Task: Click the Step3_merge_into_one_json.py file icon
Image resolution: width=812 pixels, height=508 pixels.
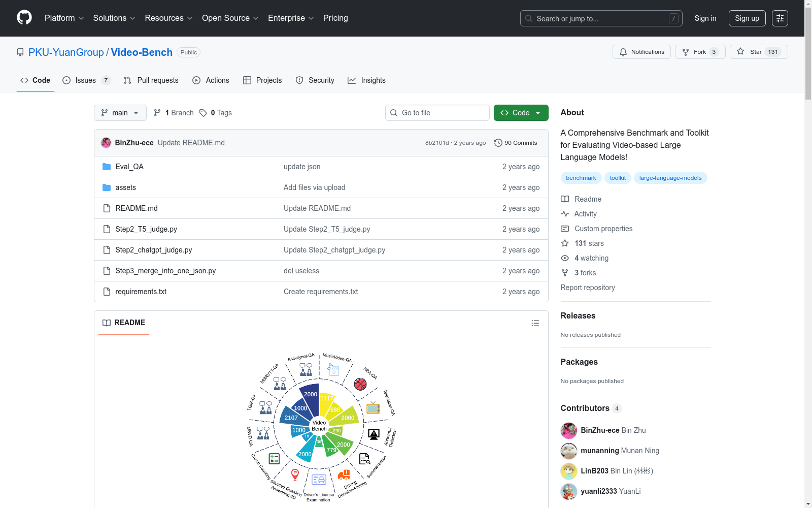Action: tap(107, 271)
